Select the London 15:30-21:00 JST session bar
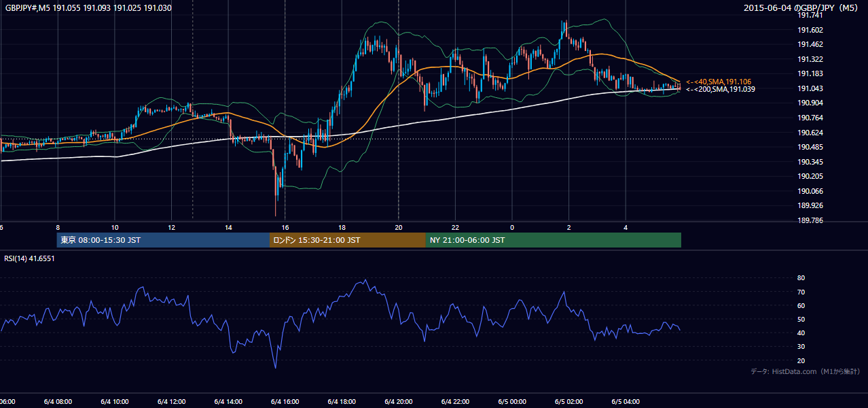This screenshot has height=408, width=868. pos(348,240)
